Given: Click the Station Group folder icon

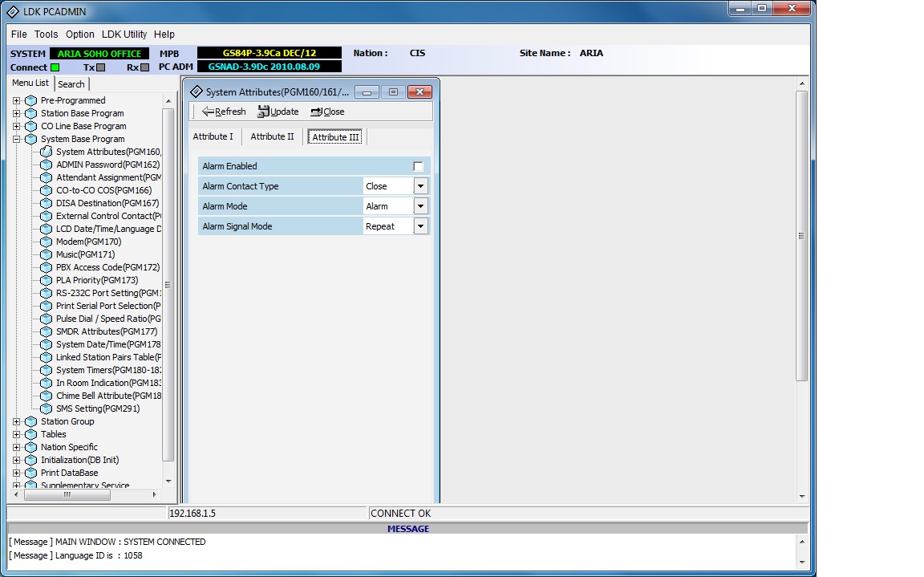Looking at the screenshot, I should (30, 421).
